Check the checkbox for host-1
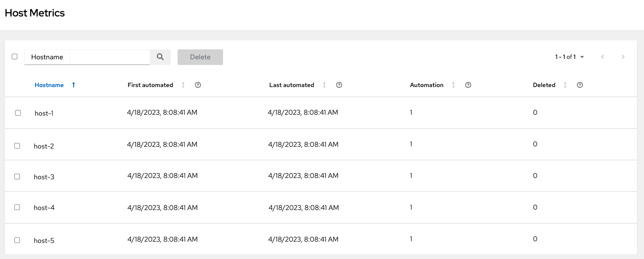Screen dimensions: 644x259 [x=17, y=113]
